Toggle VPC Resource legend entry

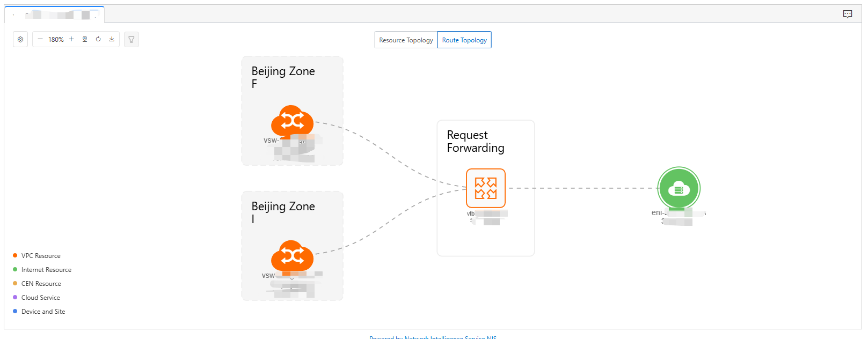37,256
